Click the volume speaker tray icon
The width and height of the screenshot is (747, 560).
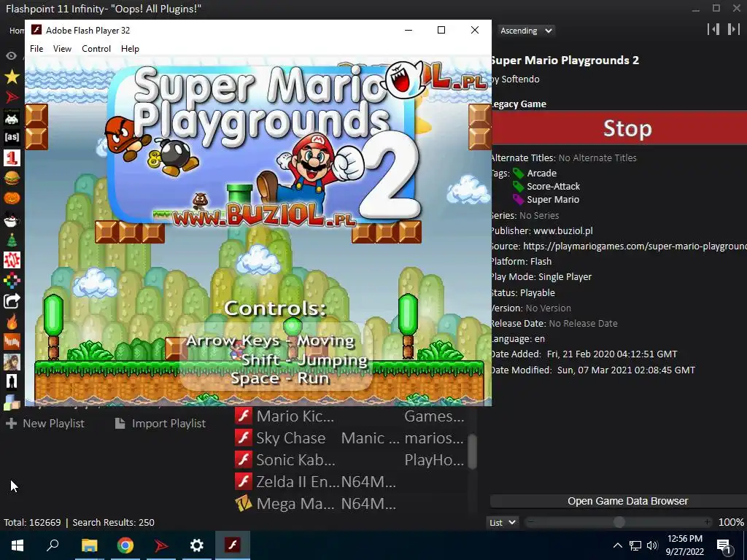(x=652, y=545)
